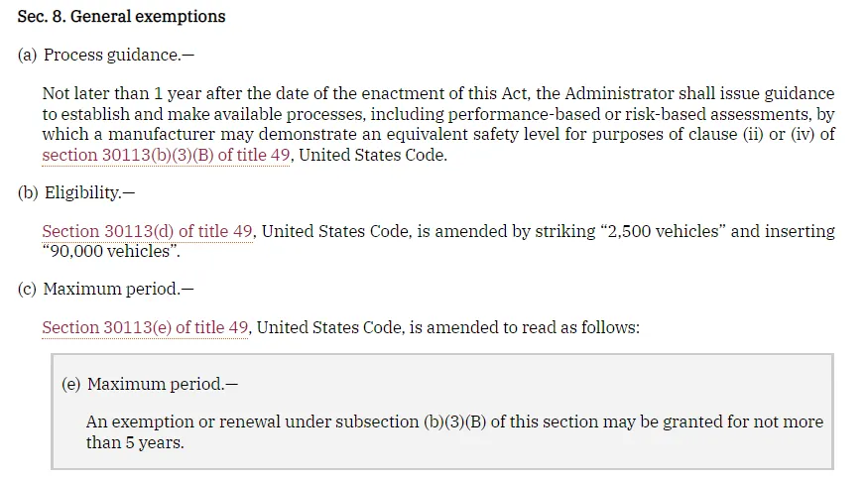The image size is (868, 481).
Task: Select the (a) Process guidance subsection heading
Action: pos(106,55)
